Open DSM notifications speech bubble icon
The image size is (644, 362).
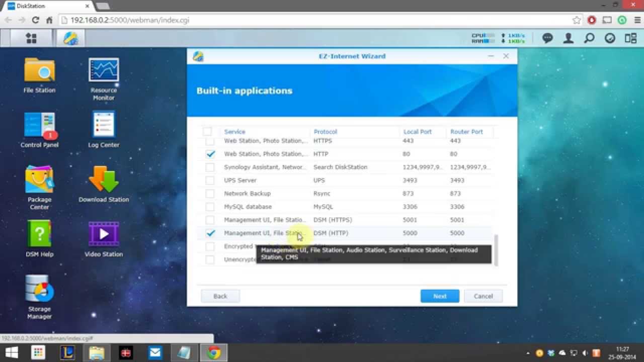[x=548, y=38]
